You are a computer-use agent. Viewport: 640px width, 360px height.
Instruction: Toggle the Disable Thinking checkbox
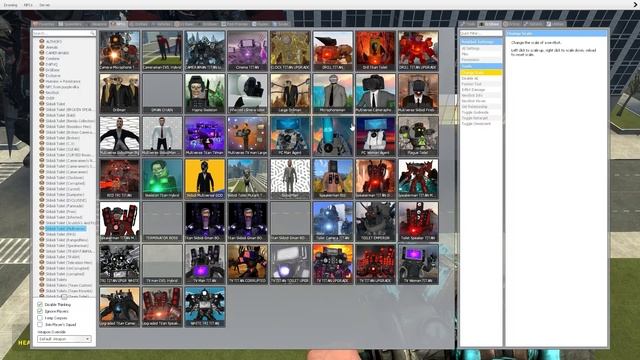(x=40, y=304)
